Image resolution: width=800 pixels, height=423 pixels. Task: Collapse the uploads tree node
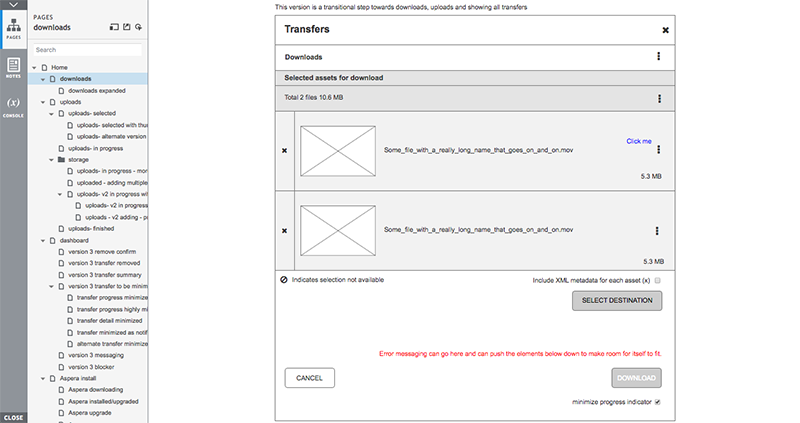(42, 102)
